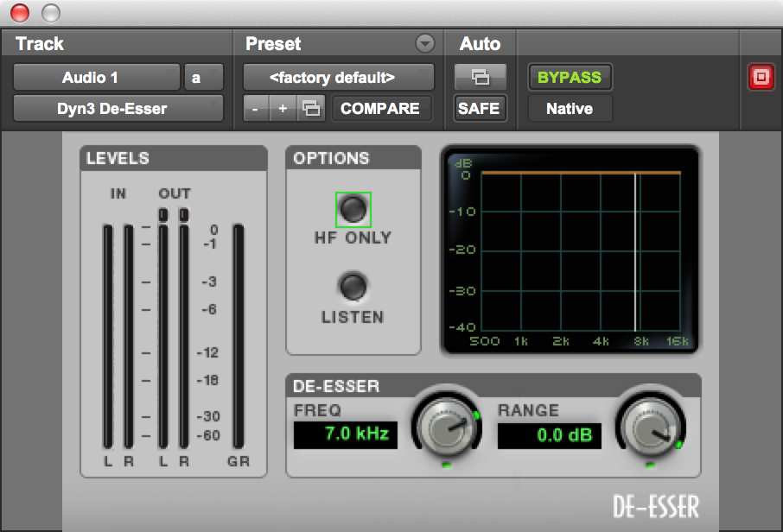783x532 pixels.
Task: Open the plug-in automation enable window icon
Action: (481, 77)
